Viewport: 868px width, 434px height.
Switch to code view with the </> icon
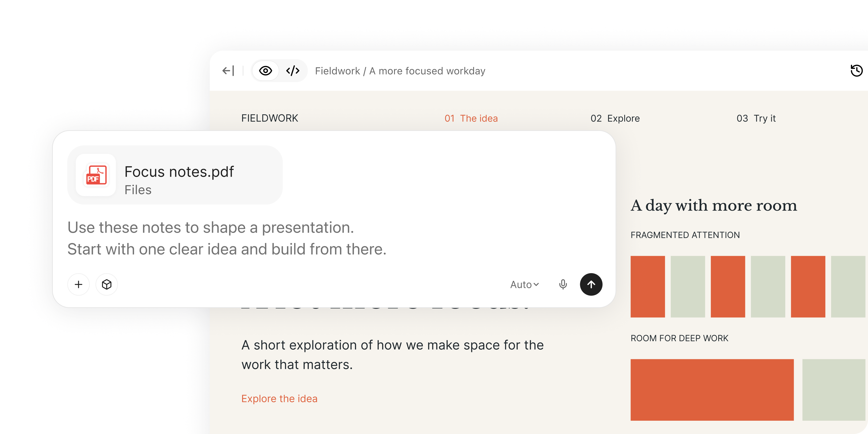tap(292, 71)
